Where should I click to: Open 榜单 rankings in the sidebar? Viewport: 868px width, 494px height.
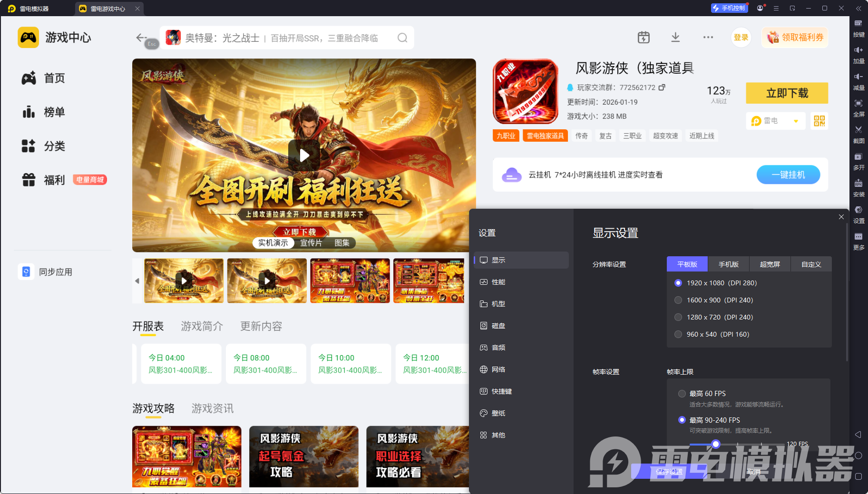[x=43, y=112]
